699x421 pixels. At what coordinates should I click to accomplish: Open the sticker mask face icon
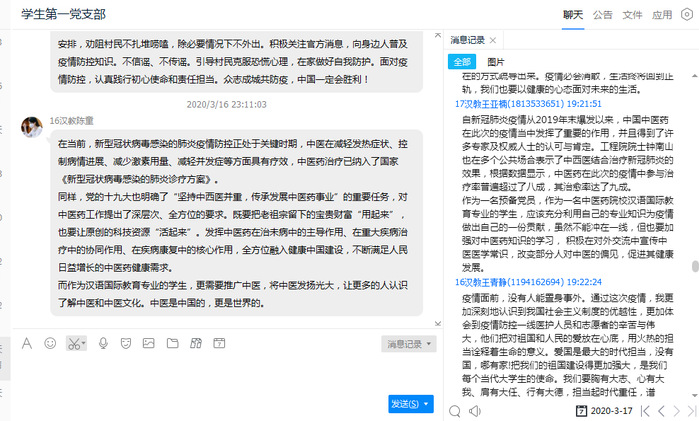tap(127, 343)
